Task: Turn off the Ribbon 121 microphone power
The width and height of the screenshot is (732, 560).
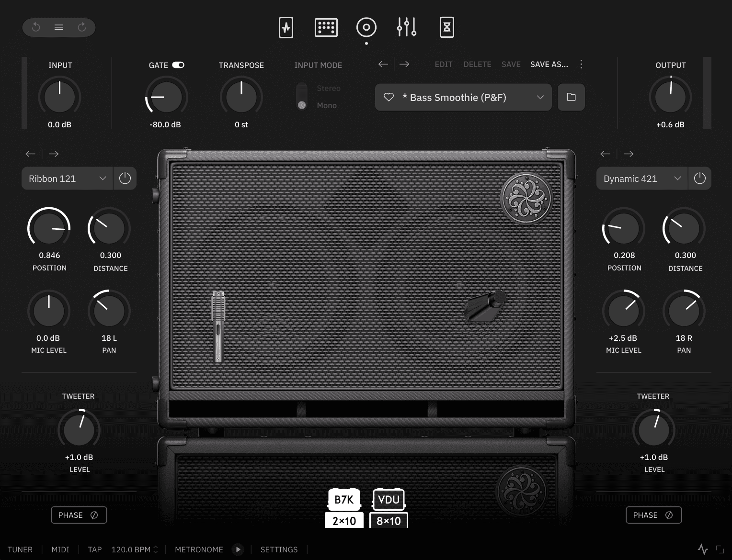Action: pos(125,179)
